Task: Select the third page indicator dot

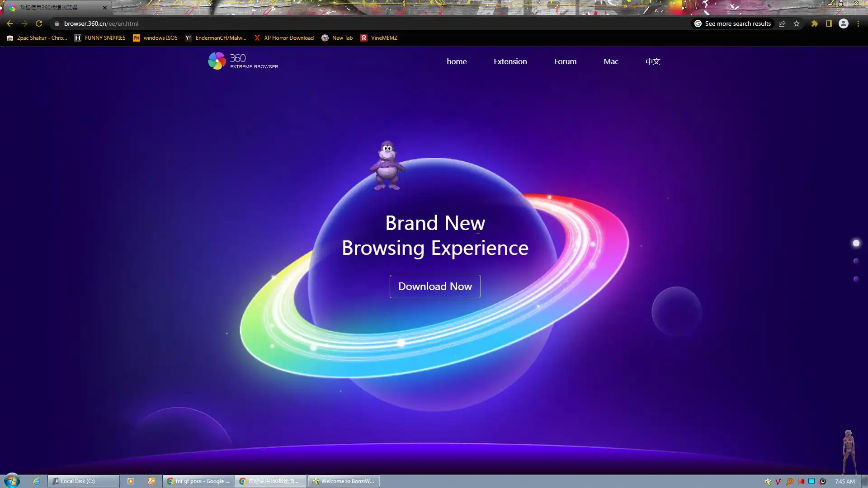Action: [856, 279]
